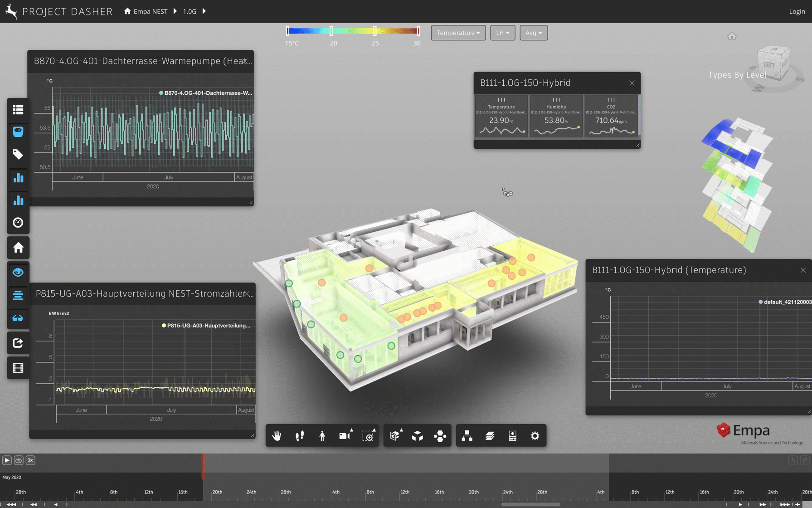812x508 pixels.
Task: Select 1.0G level in the breadcrumb
Action: point(190,11)
